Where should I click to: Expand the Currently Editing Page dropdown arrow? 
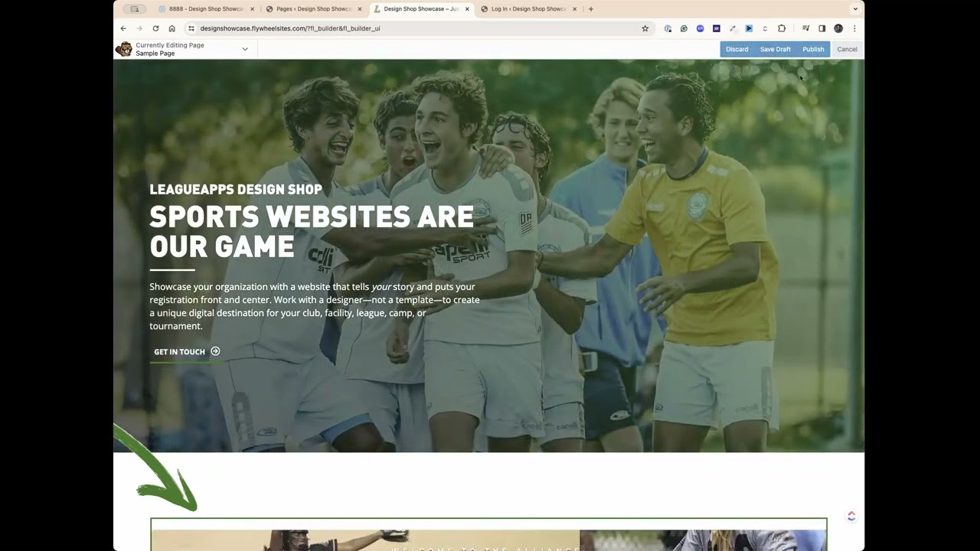point(245,49)
